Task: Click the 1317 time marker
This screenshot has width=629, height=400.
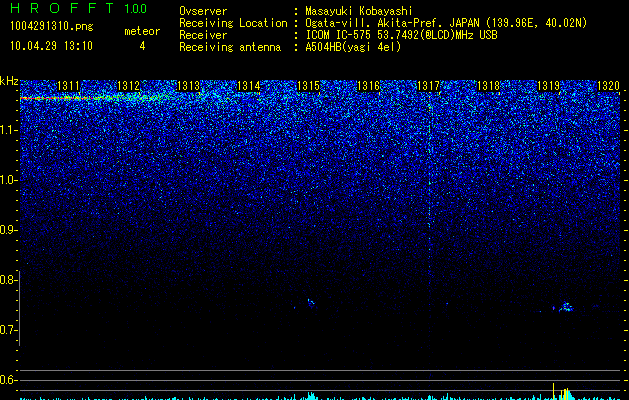Action: point(428,86)
